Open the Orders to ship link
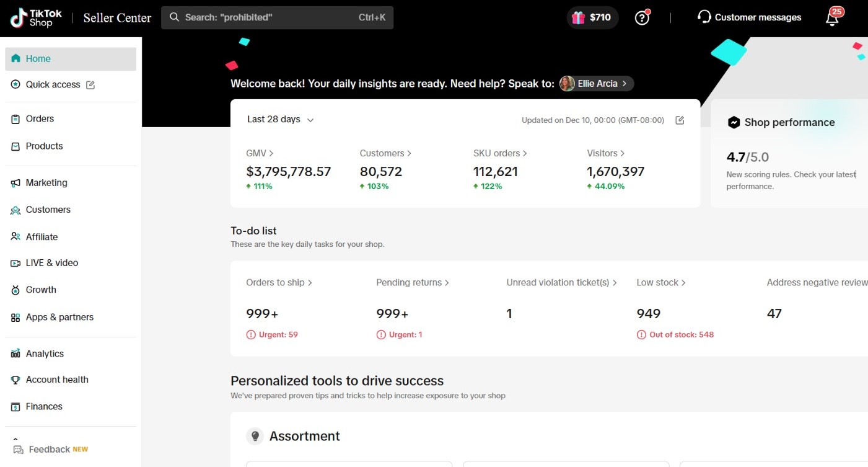 pos(279,282)
